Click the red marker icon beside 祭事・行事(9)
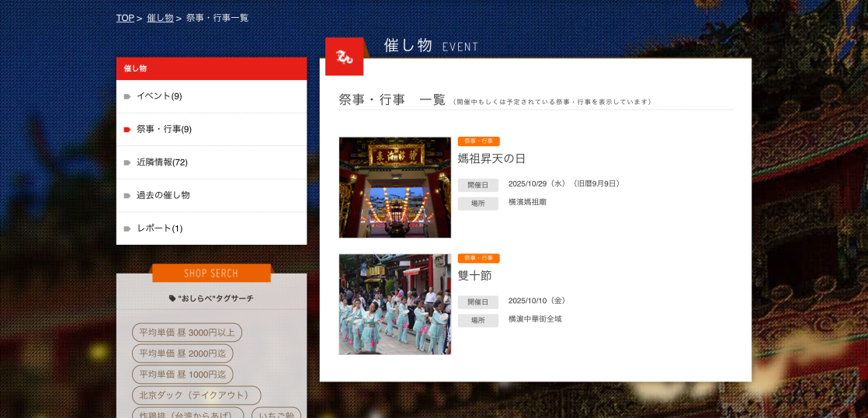 coord(127,130)
